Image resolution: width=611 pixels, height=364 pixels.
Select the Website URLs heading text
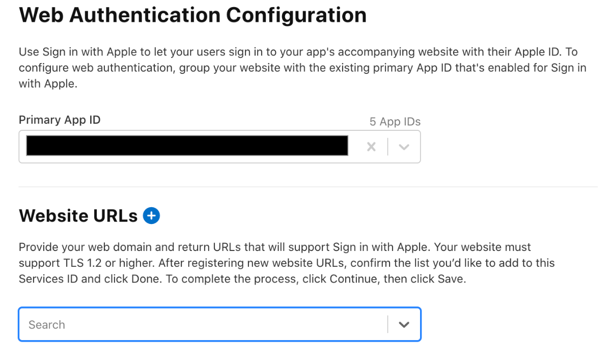[78, 216]
